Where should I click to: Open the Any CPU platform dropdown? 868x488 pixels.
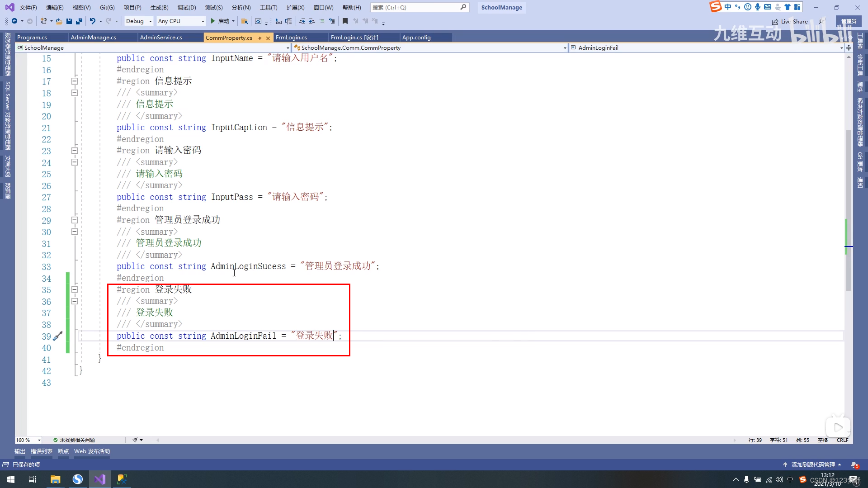(181, 21)
